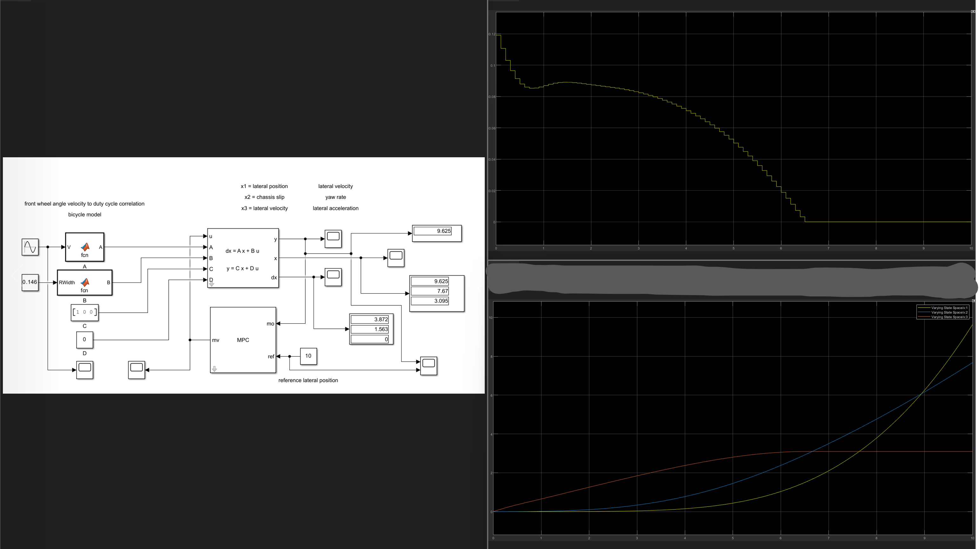
Task: Open the Scope comparing reference lateral position
Action: tap(428, 366)
